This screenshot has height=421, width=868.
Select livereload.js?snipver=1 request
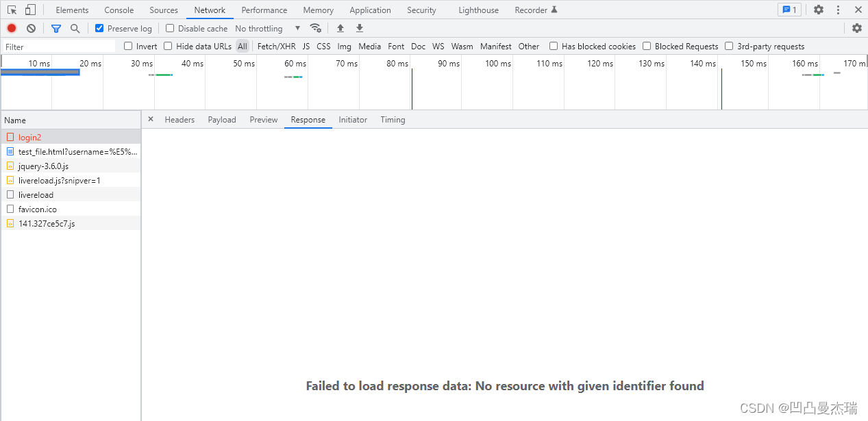(71, 180)
